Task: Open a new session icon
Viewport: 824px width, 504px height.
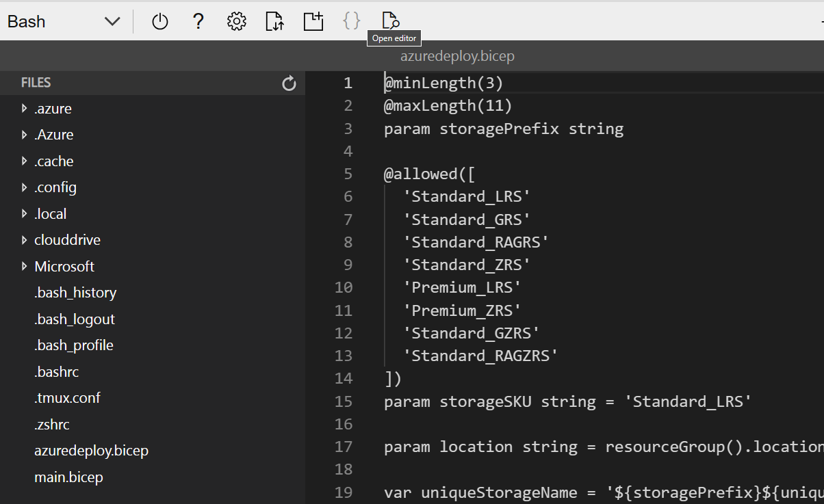Action: (313, 22)
